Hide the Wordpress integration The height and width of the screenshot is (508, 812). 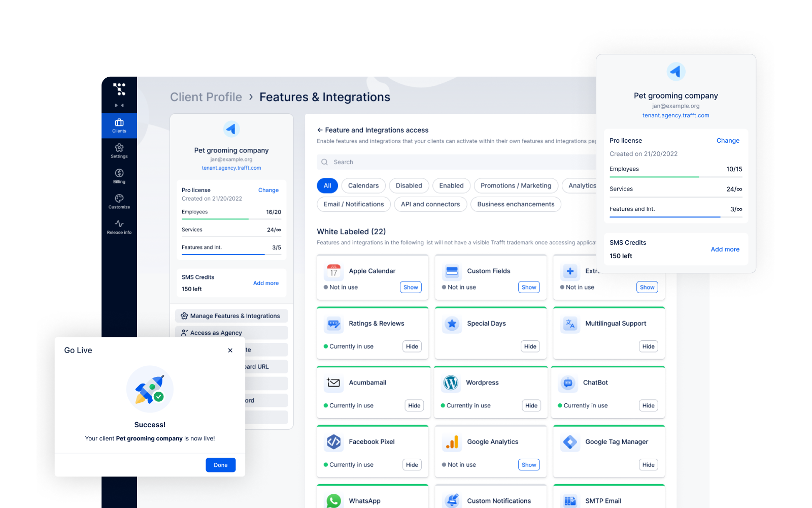531,406
